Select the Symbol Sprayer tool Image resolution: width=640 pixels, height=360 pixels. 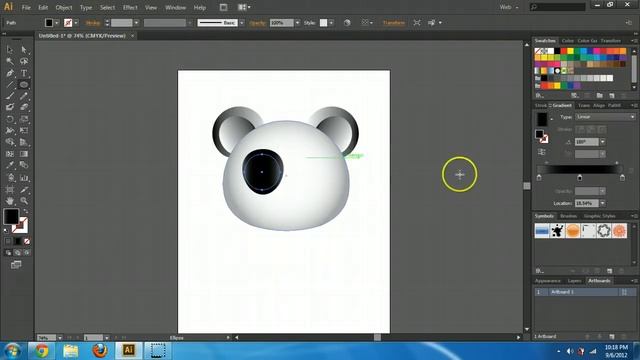pyautogui.click(x=10, y=178)
